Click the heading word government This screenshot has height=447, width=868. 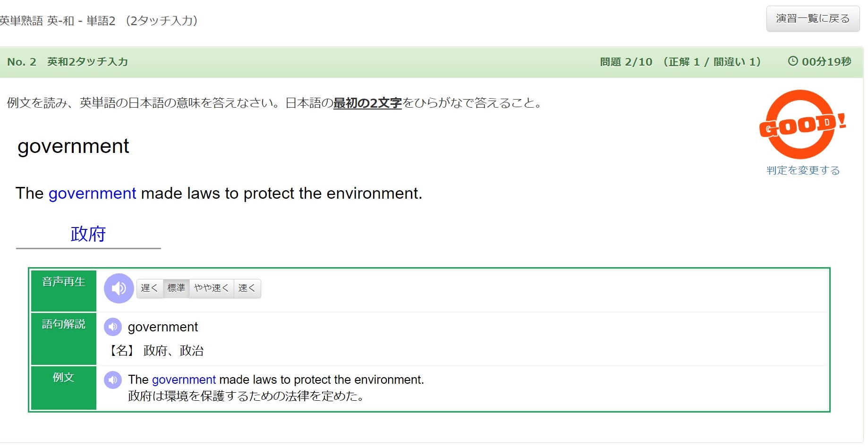(73, 147)
